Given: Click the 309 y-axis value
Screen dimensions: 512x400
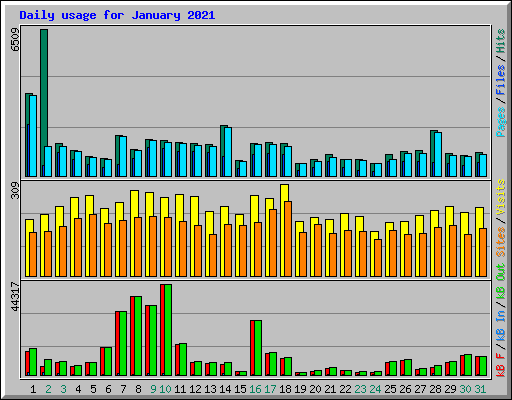Looking at the screenshot, I should click(x=15, y=190).
